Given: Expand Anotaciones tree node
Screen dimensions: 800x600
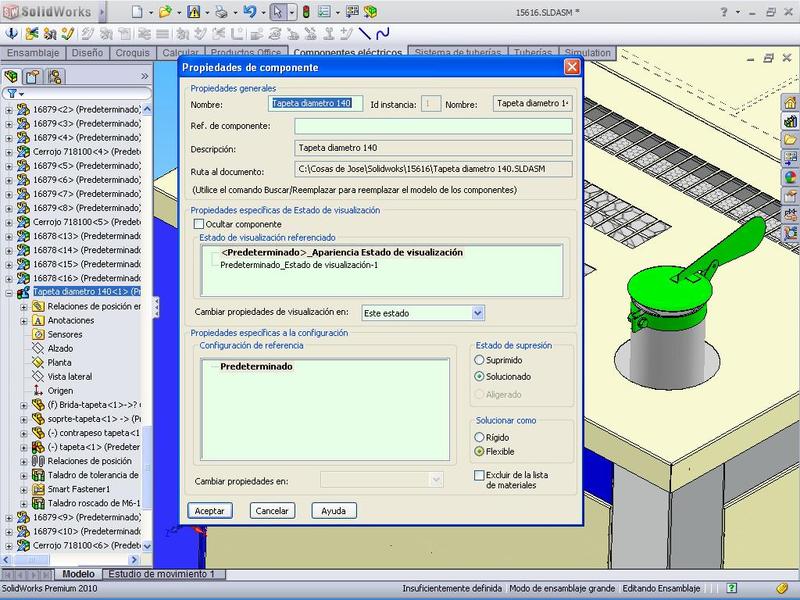Looking at the screenshot, I should coord(23,321).
